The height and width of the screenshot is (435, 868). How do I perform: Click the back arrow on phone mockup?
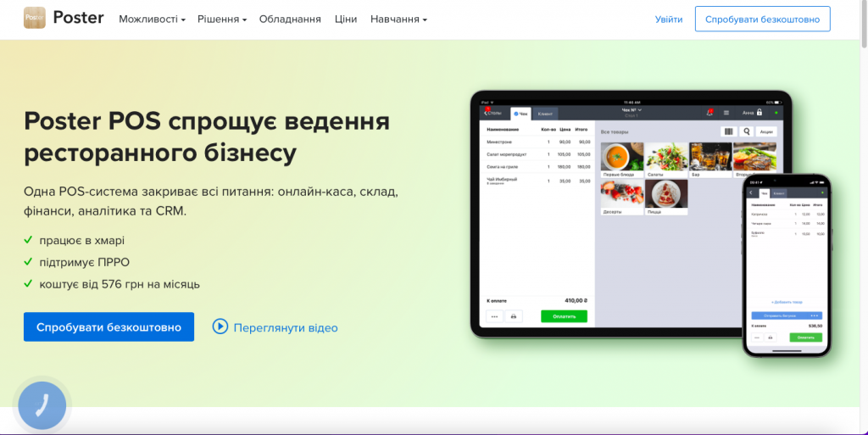tap(751, 193)
